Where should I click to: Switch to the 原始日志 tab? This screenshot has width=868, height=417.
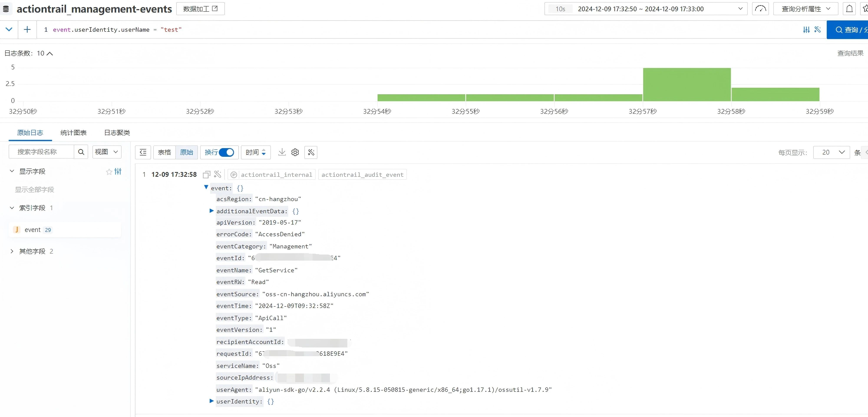30,133
